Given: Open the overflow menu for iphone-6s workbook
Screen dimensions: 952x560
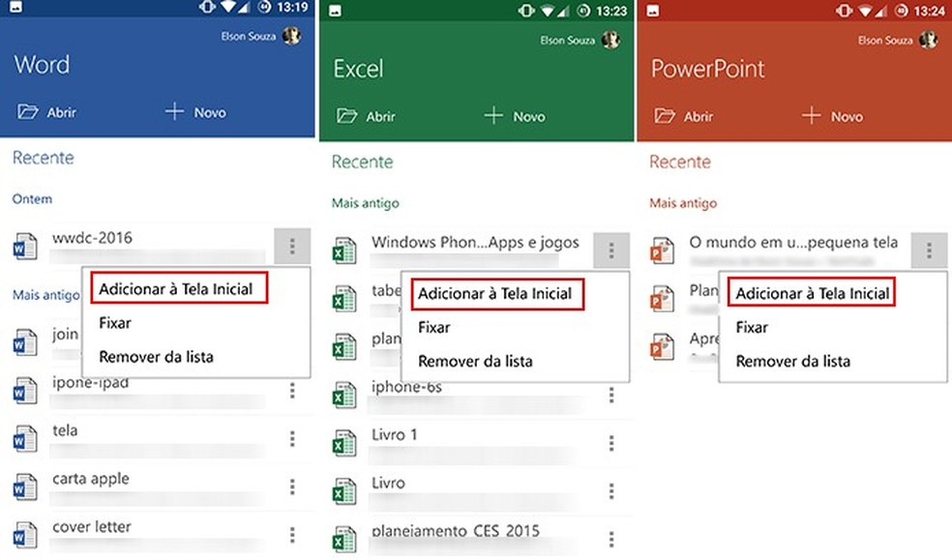Looking at the screenshot, I should point(610,395).
